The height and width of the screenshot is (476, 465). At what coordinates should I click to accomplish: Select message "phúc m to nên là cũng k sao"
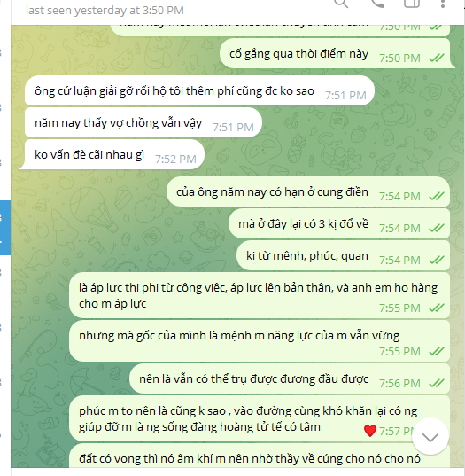point(260,419)
